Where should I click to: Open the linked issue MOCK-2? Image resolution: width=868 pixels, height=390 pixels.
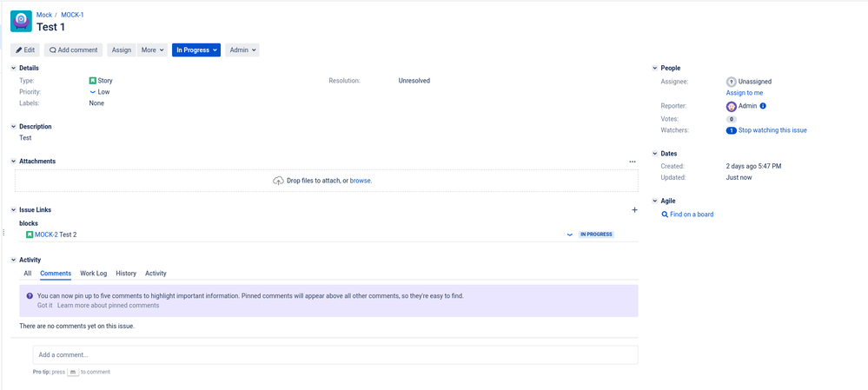(x=46, y=235)
